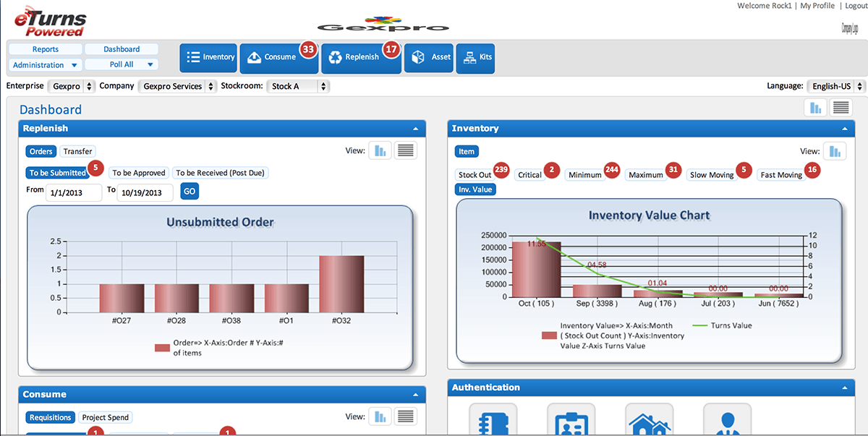868x436 pixels.
Task: Open the notebook icon in Authentication
Action: [493, 420]
